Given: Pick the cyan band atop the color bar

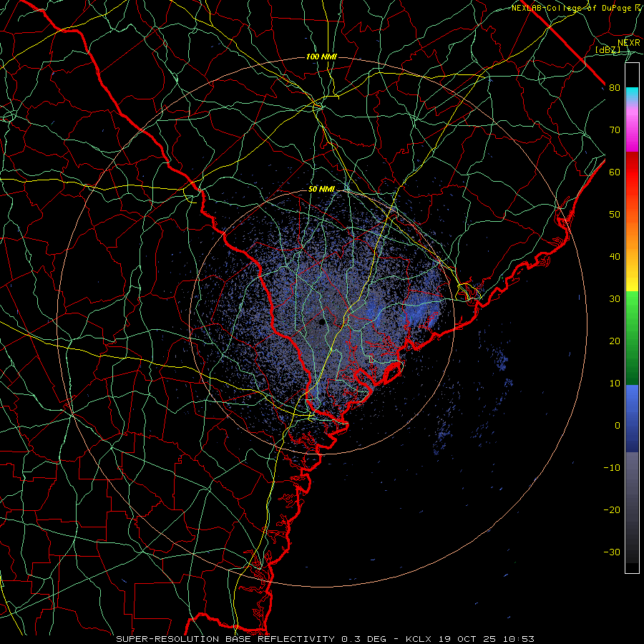Looking at the screenshot, I should pos(632,94).
